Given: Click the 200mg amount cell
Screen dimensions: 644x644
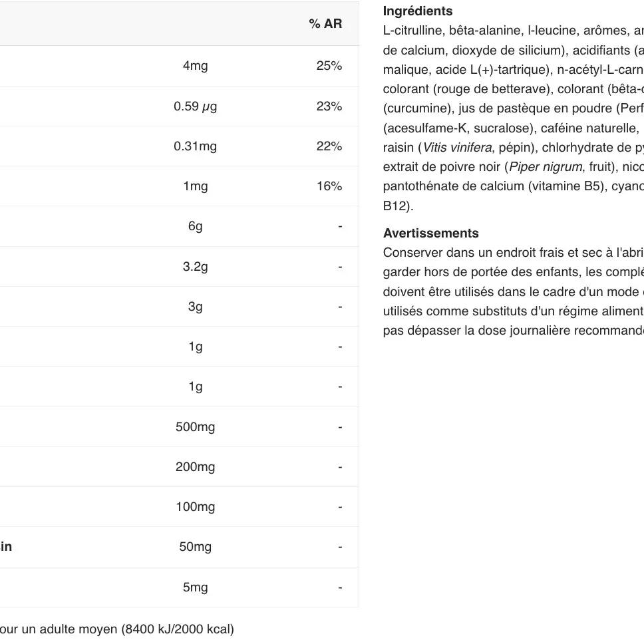Looking at the screenshot, I should tap(195, 467).
